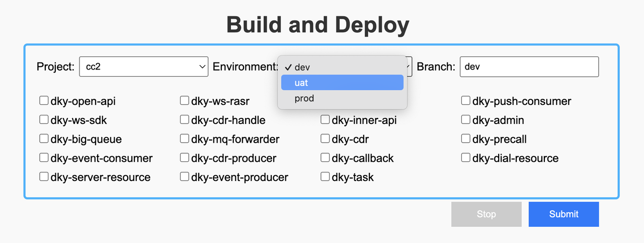
Task: Select the dky-callback checkbox
Action: (x=325, y=158)
